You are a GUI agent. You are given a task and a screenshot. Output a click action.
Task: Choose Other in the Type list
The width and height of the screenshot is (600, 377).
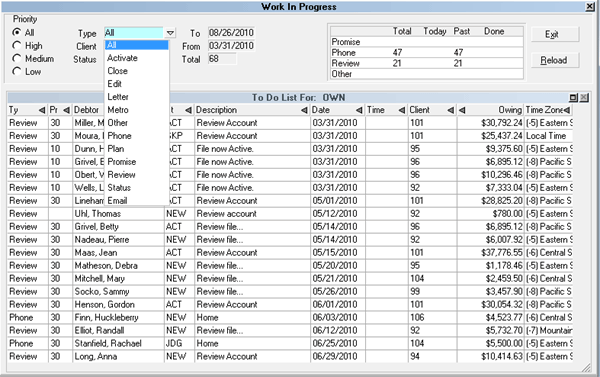coord(137,123)
